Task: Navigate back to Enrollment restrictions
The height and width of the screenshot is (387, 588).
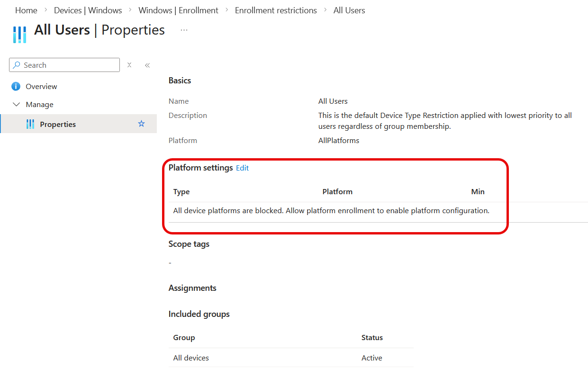Action: (x=276, y=10)
